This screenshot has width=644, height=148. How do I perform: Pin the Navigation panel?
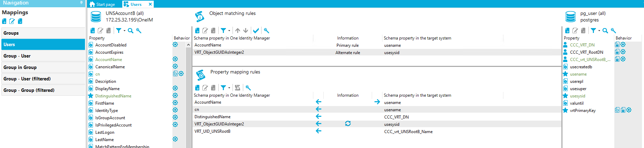(82, 3)
